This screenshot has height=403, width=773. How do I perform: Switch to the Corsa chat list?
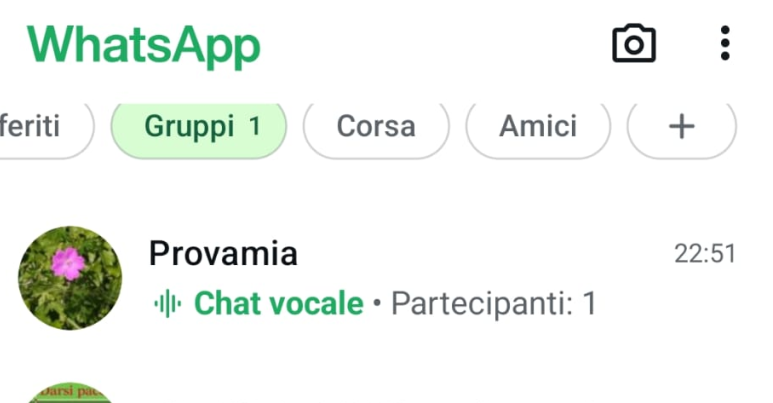click(x=376, y=128)
